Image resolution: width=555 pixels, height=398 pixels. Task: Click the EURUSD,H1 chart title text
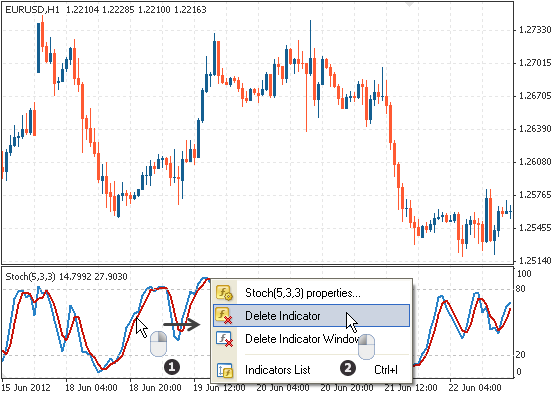click(32, 10)
